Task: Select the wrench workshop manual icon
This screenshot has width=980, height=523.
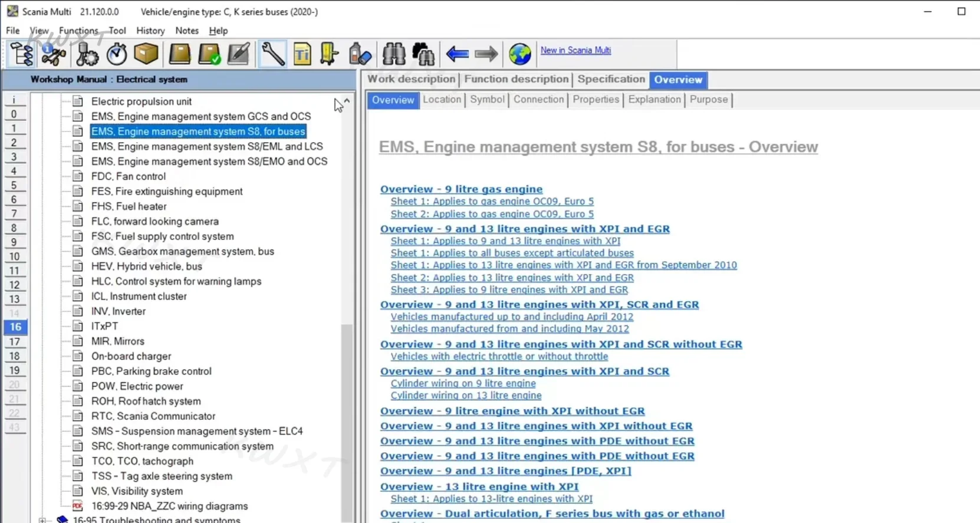Action: point(272,54)
